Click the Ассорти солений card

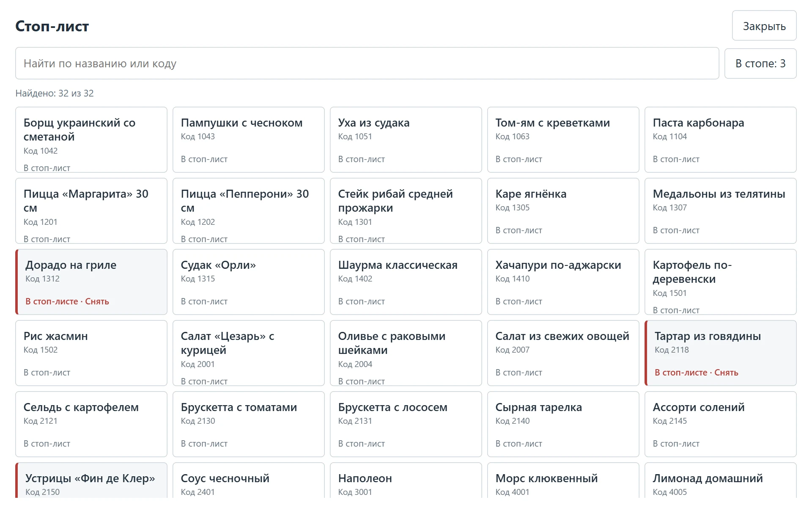pos(721,424)
